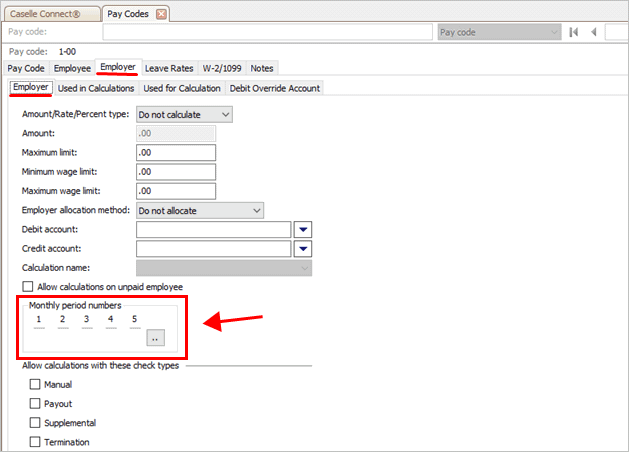Viewport: 629px width, 452px height.
Task: Go to first pay code record
Action: (573, 33)
